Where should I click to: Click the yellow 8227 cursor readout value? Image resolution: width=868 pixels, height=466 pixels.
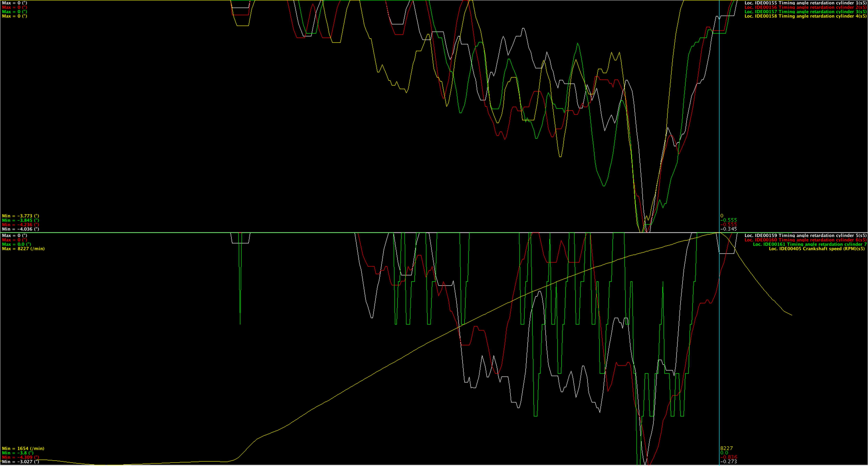pyautogui.click(x=727, y=448)
